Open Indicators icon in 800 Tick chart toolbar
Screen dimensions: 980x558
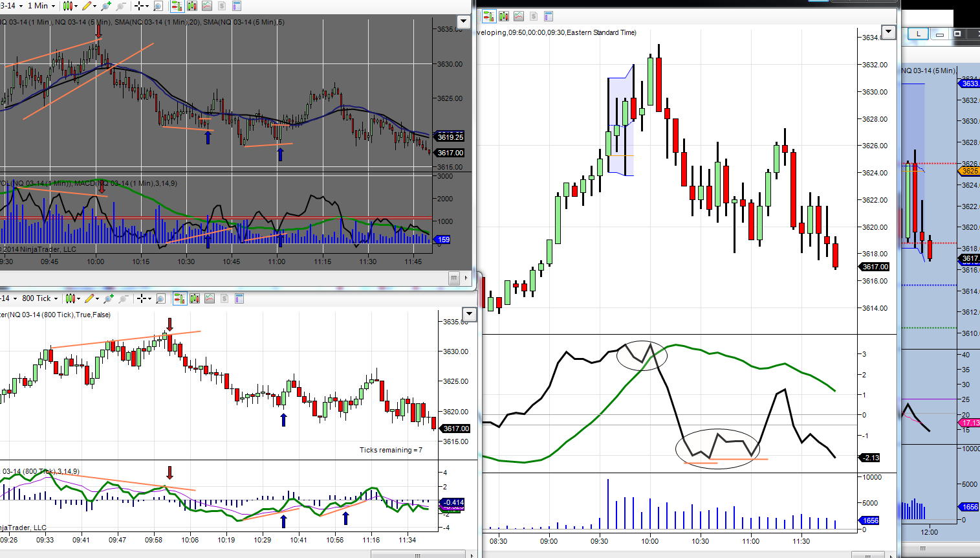pyautogui.click(x=210, y=298)
